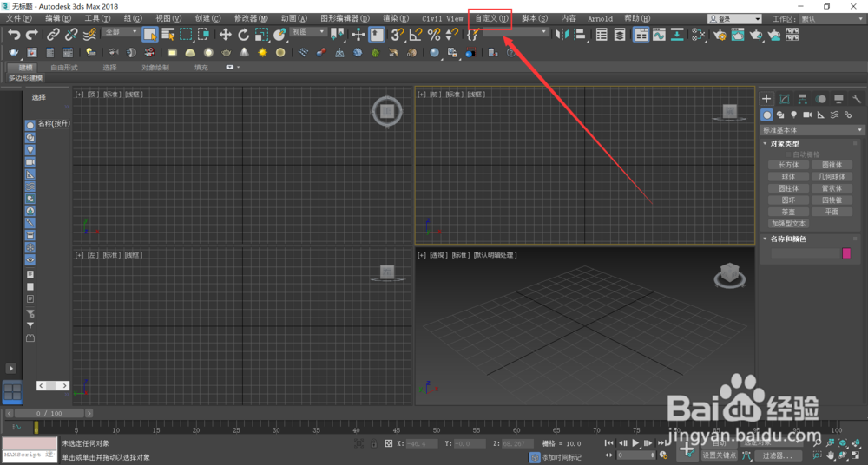Viewport: 868px width, 465px height.
Task: Choose the Rectangular Selection Region tool
Action: [x=186, y=35]
